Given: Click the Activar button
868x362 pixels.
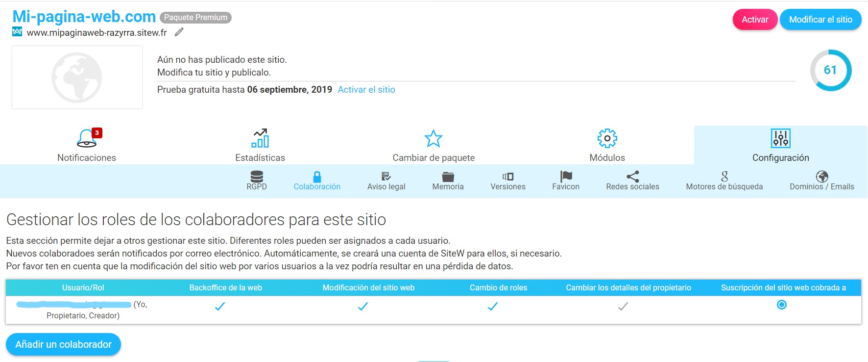Looking at the screenshot, I should click(755, 20).
